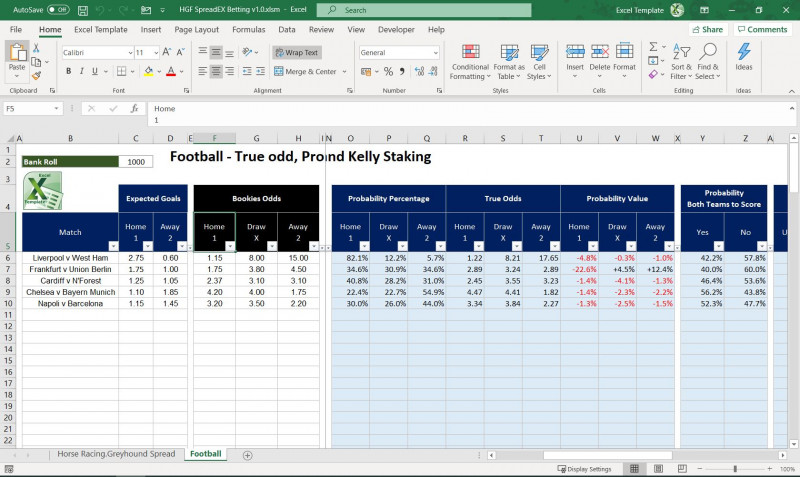
Task: Open the File menu tab
Action: pos(16,30)
